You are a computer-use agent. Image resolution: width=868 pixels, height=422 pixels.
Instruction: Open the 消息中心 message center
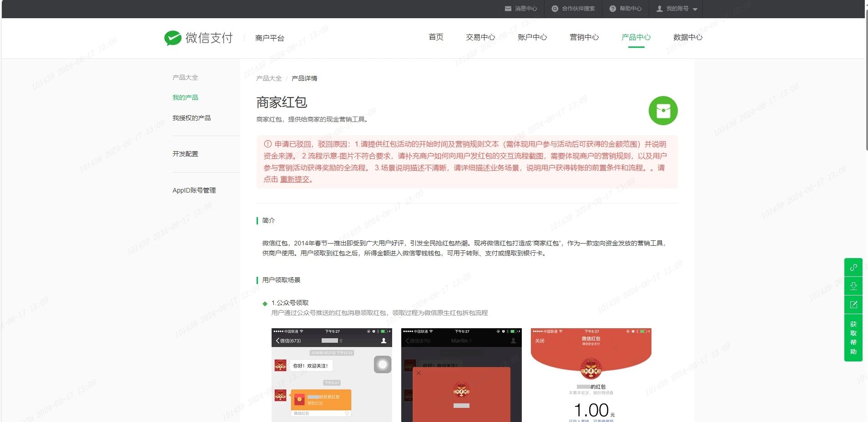pos(521,9)
